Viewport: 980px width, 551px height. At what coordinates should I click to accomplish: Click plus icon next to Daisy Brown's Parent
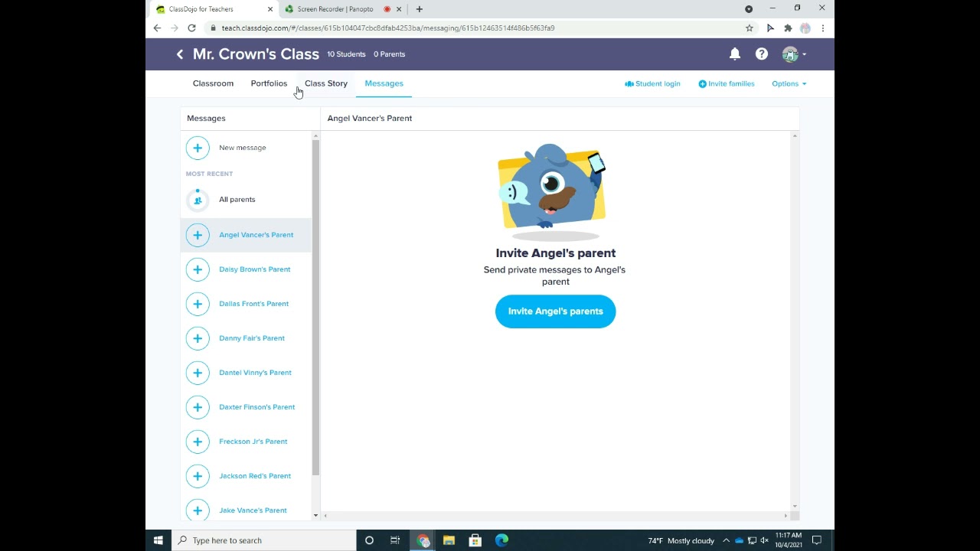(198, 269)
